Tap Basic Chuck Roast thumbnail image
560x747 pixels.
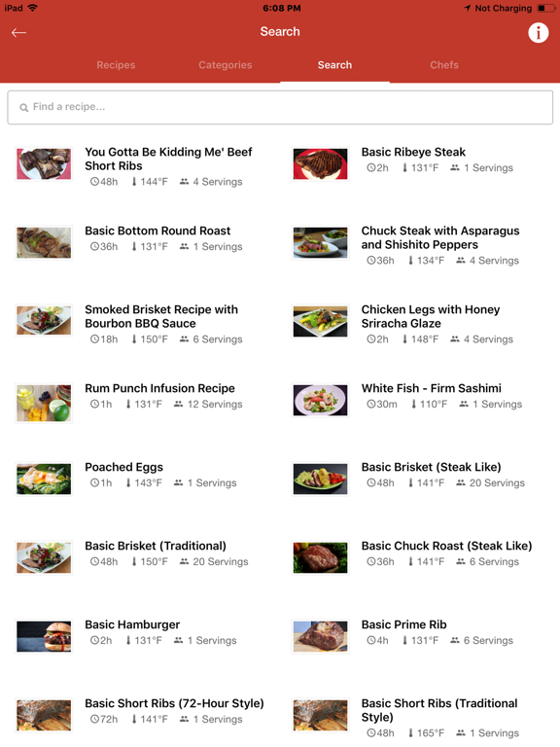[x=320, y=557]
